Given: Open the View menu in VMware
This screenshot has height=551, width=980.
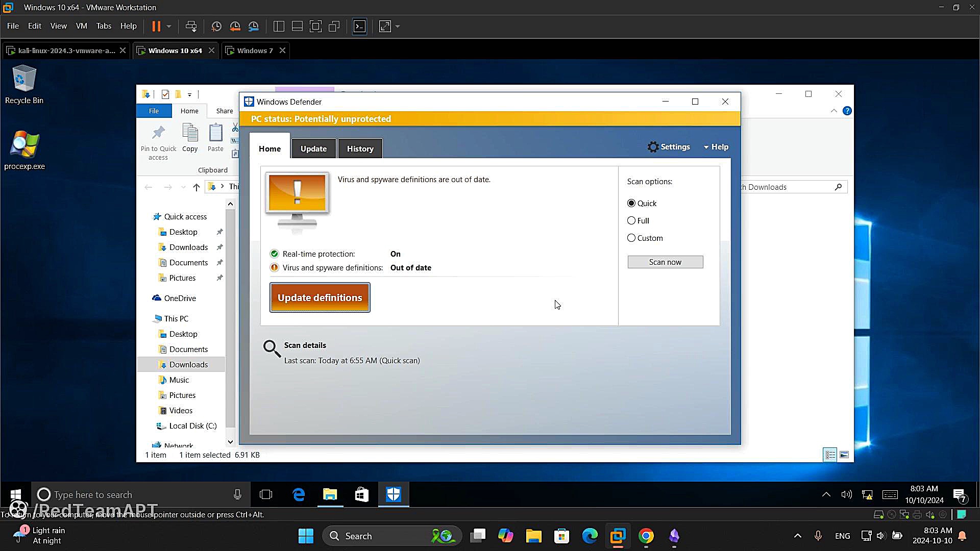Looking at the screenshot, I should point(58,26).
